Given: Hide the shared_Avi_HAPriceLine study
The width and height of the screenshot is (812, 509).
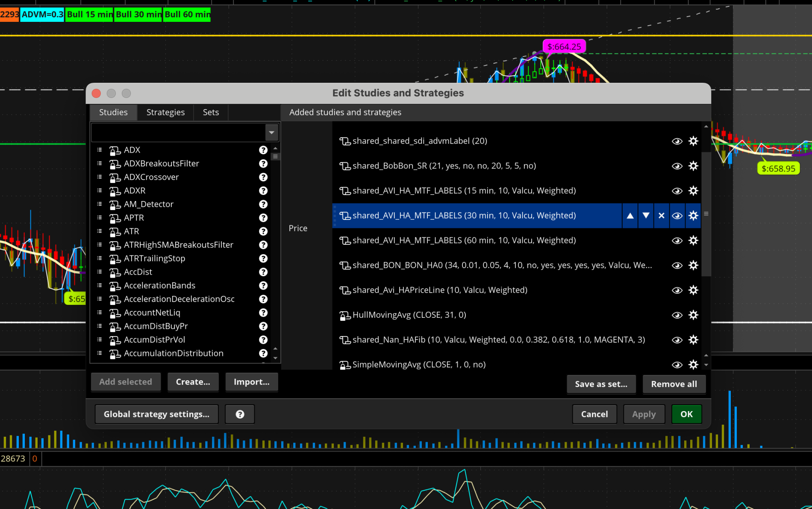Looking at the screenshot, I should point(677,290).
